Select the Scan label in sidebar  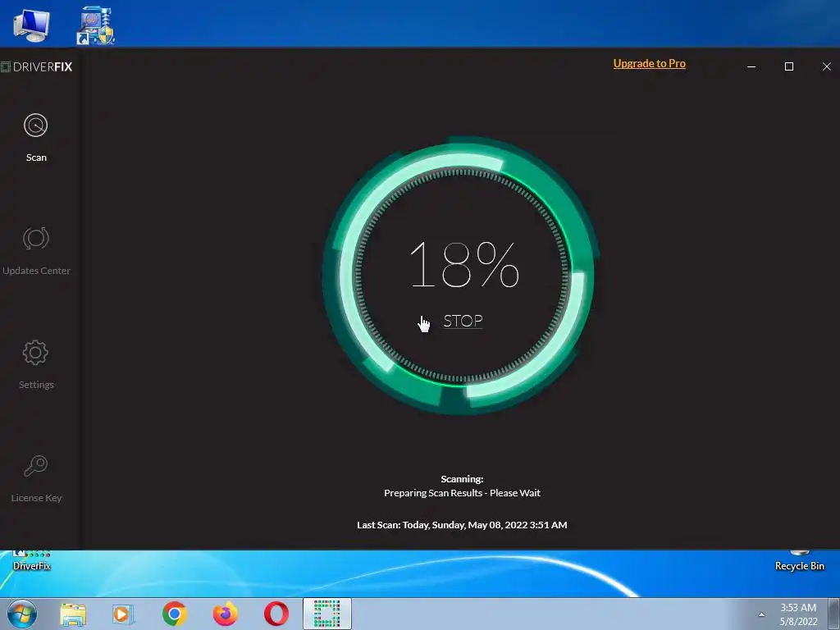(36, 157)
